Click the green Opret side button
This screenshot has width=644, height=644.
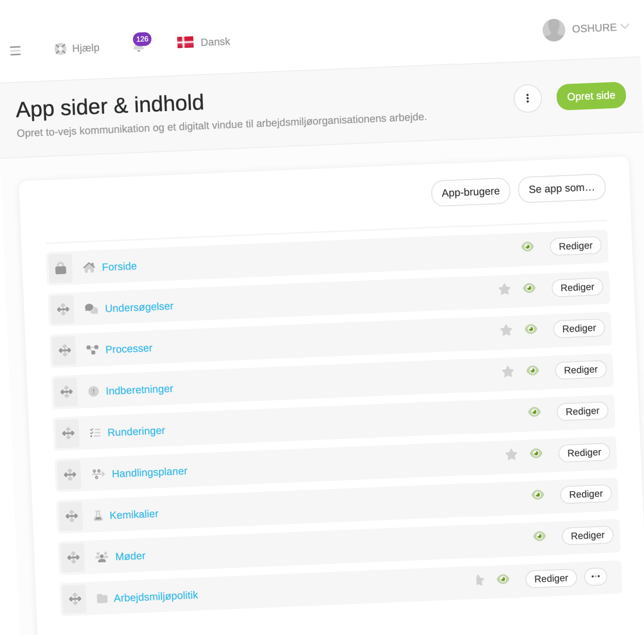point(591,96)
